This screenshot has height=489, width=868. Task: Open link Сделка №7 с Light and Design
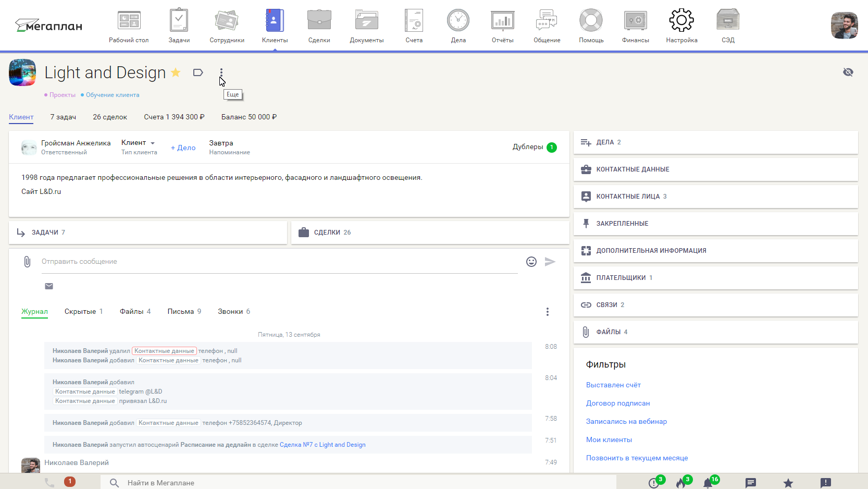coord(323,445)
